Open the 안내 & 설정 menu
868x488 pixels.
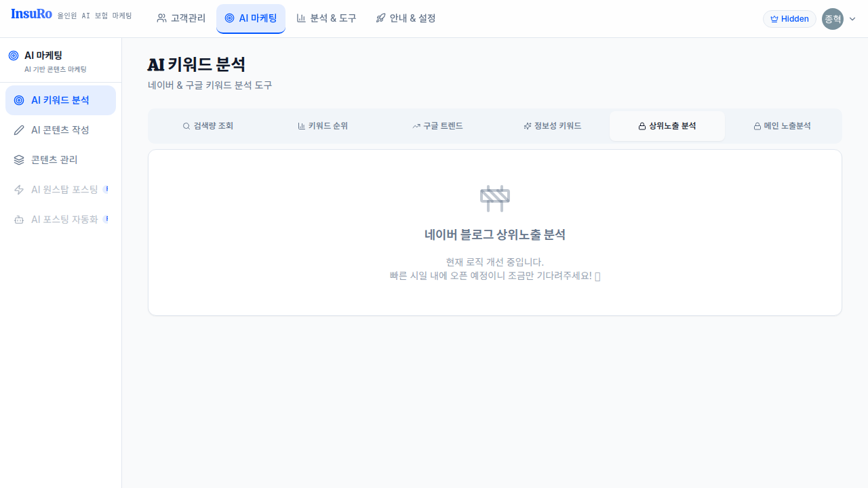click(406, 18)
